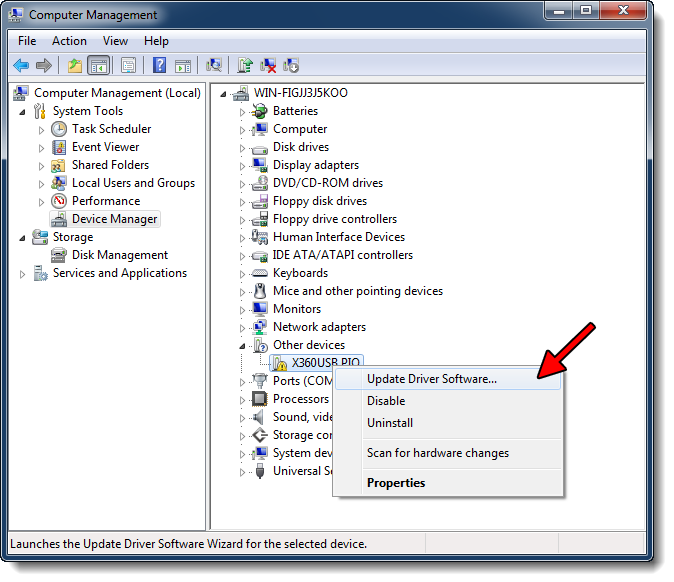Choose Scan for hardware changes in context menu
Viewport: 674px width, 582px height.
pos(447,453)
